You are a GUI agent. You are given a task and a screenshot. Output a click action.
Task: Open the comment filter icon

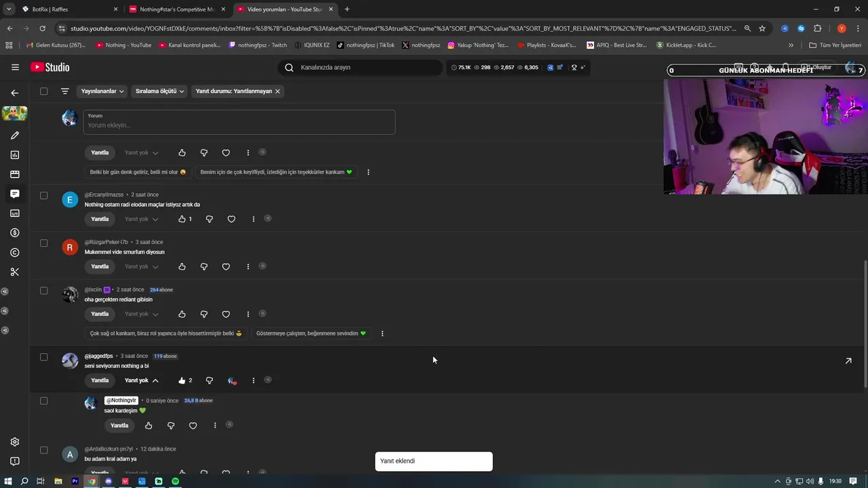pyautogui.click(x=65, y=91)
